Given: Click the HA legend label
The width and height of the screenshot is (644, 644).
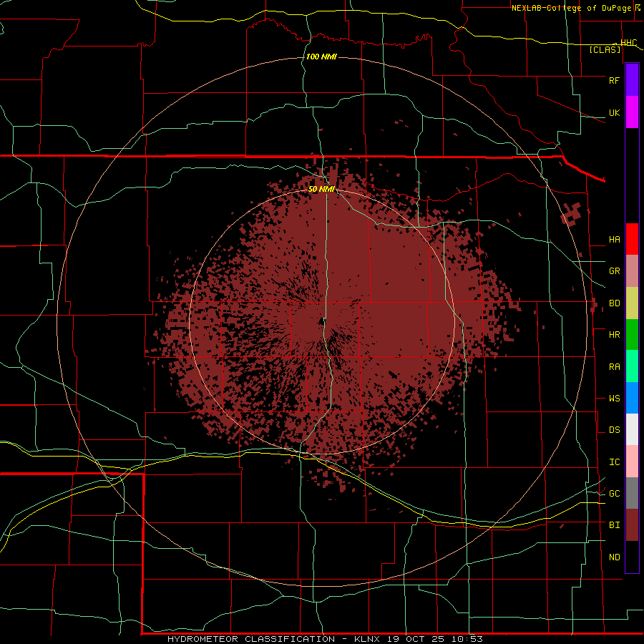Looking at the screenshot, I should click(614, 240).
